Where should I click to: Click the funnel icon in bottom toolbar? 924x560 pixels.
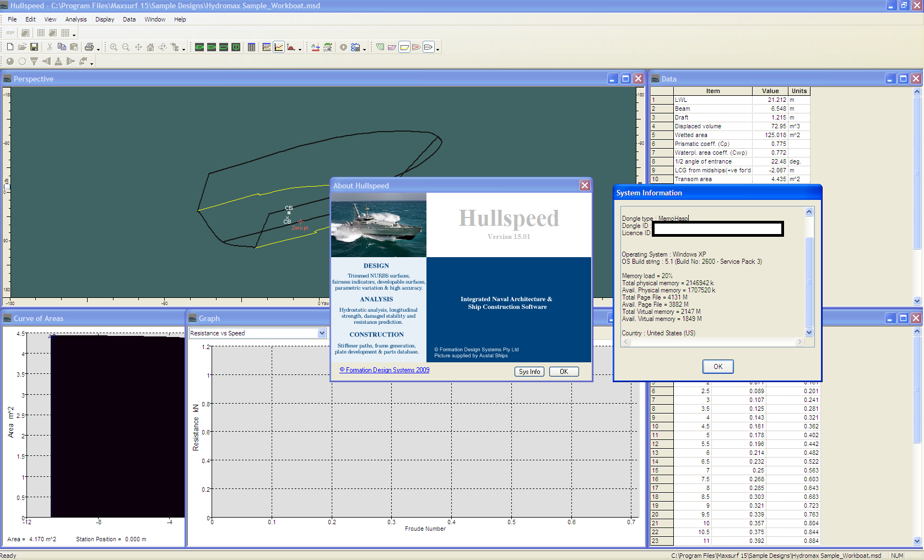coord(34,62)
